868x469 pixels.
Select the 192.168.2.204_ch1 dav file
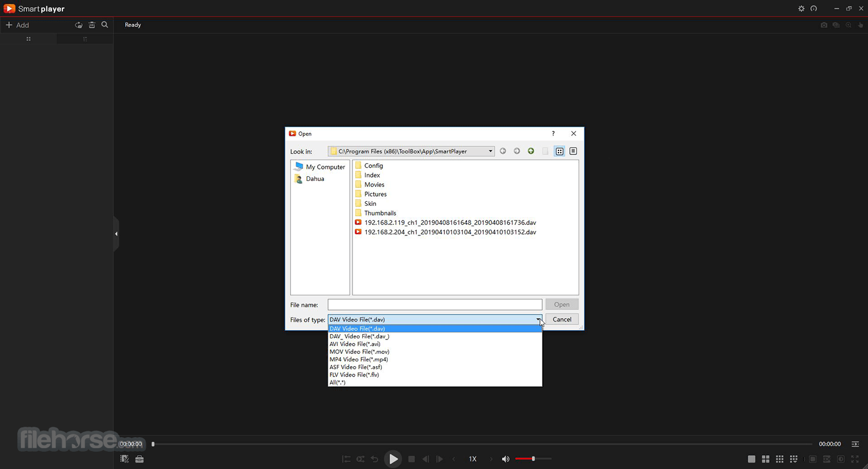coord(446,232)
